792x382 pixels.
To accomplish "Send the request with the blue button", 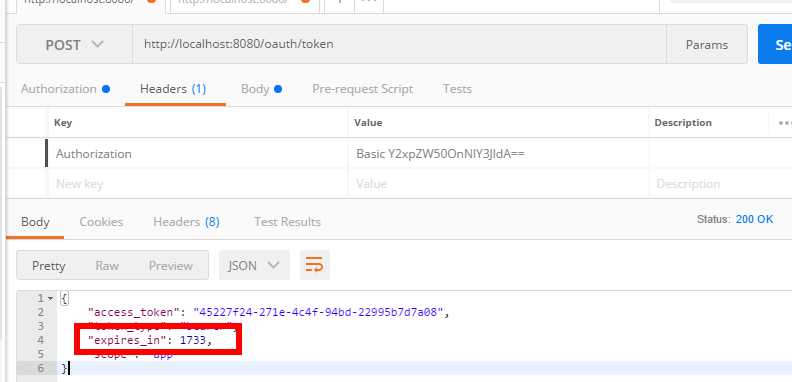I will [776, 44].
